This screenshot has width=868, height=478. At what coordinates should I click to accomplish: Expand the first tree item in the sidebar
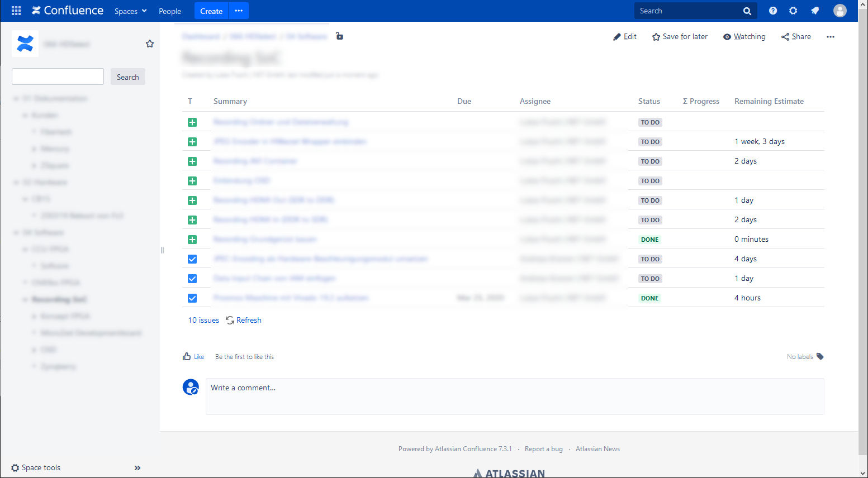[16, 98]
